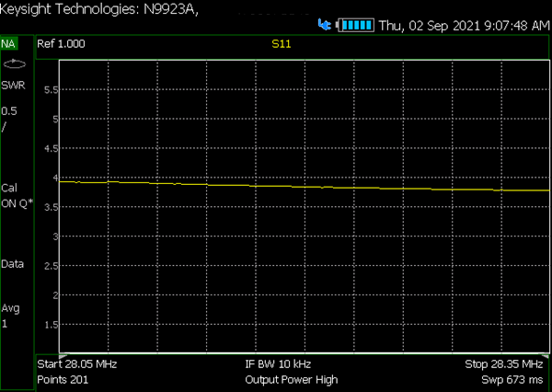Open the SWR format setting

pyautogui.click(x=14, y=86)
